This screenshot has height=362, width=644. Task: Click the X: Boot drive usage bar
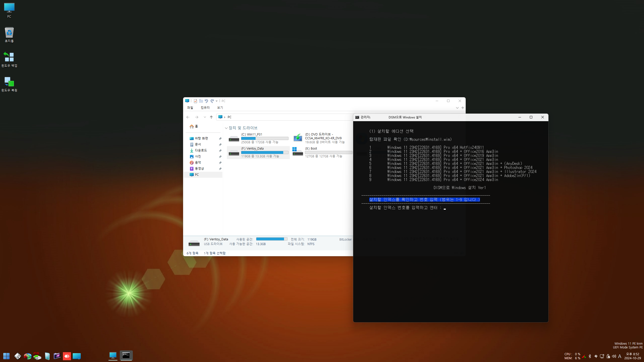click(329, 153)
